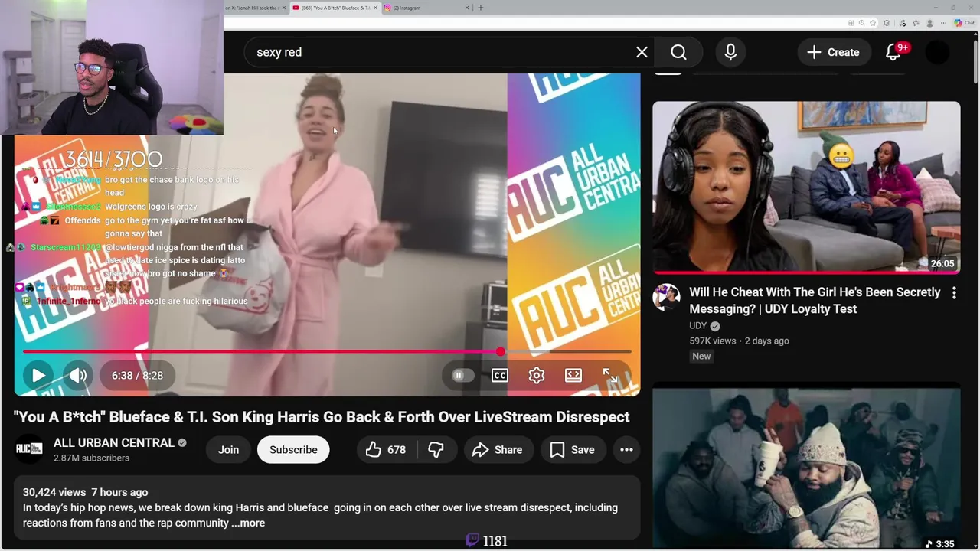Seek using the red video progress bar

click(x=327, y=352)
